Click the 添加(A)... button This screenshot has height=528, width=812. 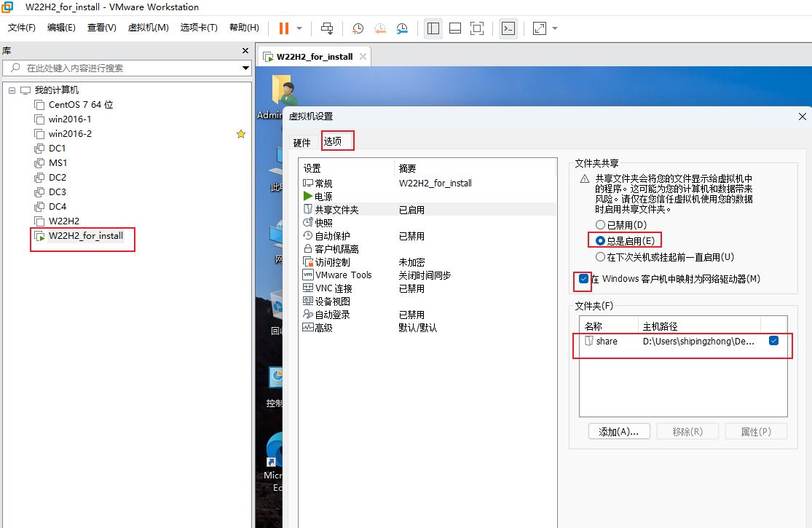(618, 432)
